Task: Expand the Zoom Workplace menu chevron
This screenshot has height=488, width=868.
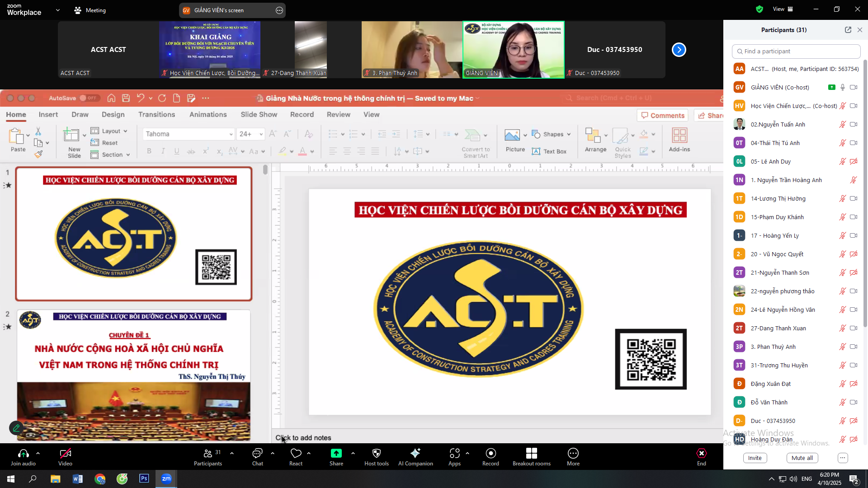Action: click(57, 10)
